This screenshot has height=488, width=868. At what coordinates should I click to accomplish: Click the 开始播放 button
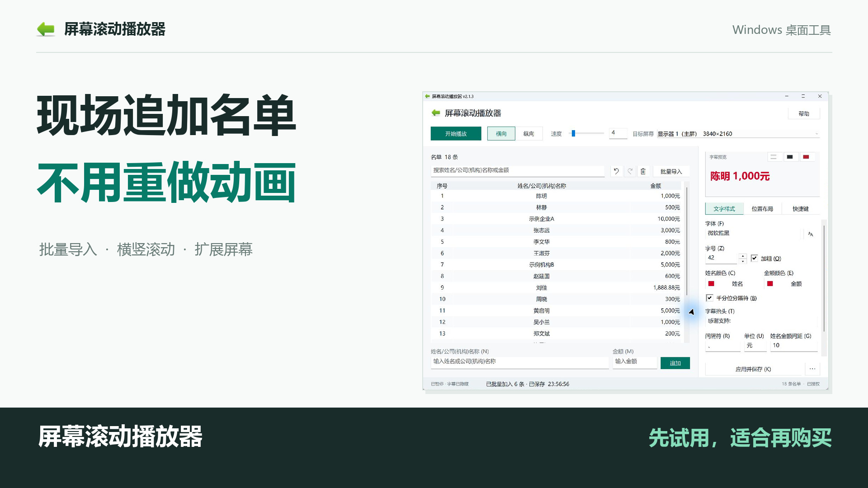456,134
